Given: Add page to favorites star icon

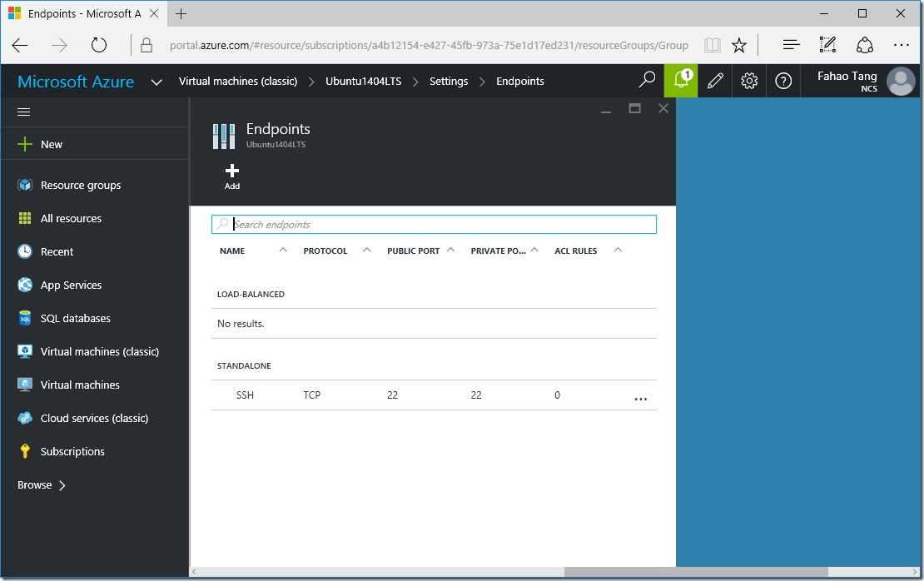Looking at the screenshot, I should tap(739, 46).
